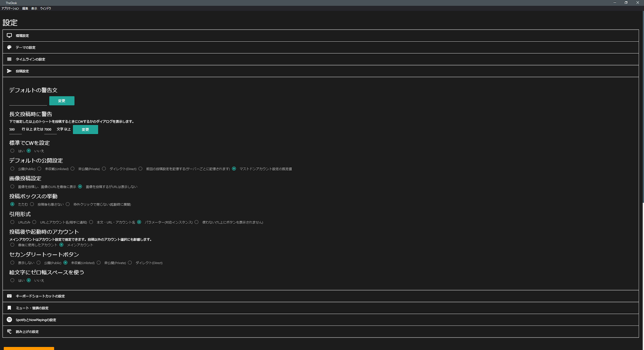
Task: Click the default warning text input field
Action: pos(28,101)
